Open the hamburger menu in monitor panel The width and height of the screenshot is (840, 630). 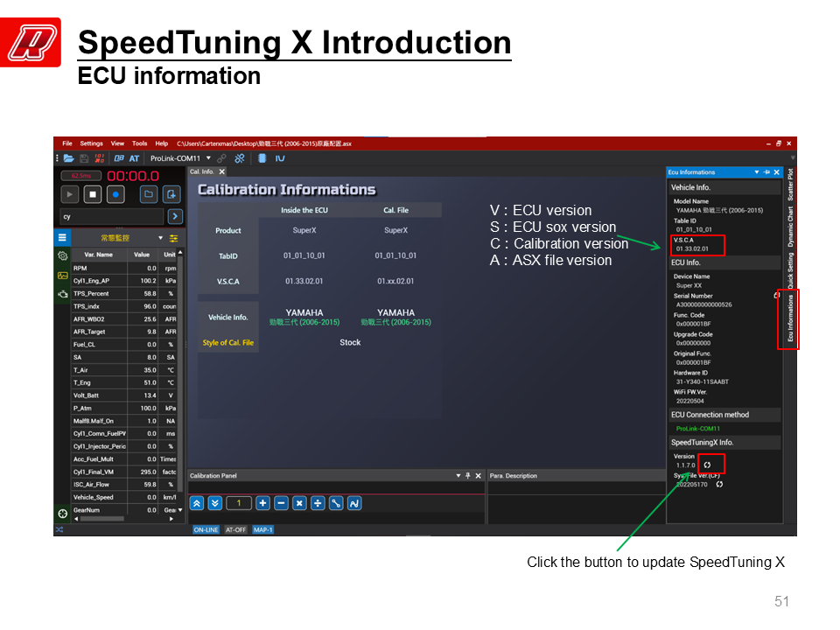click(x=62, y=238)
